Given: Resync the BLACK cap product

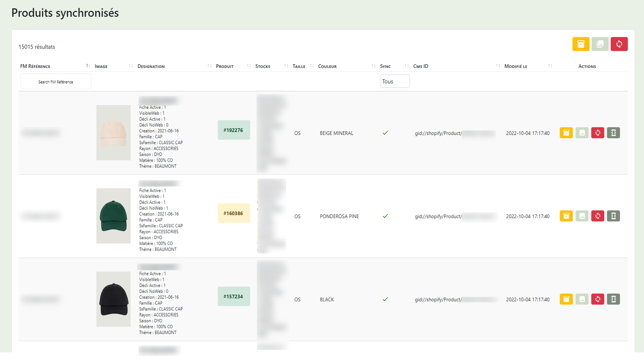Looking at the screenshot, I should [598, 299].
